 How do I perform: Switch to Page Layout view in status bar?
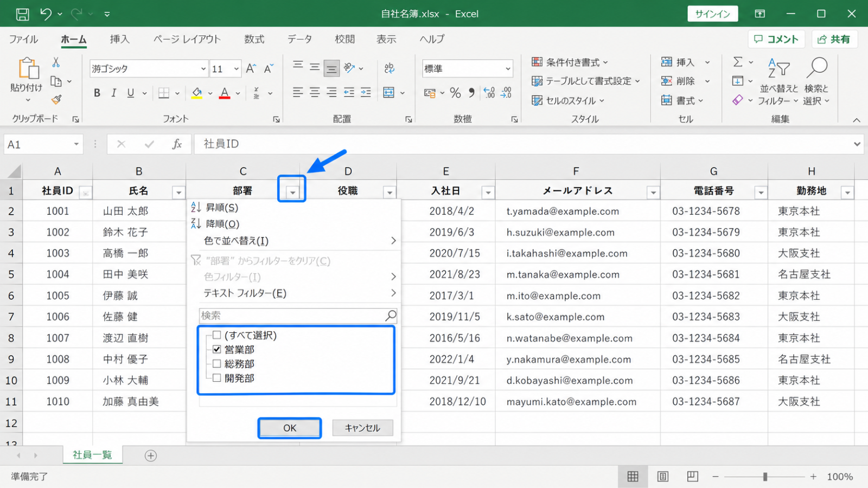coord(662,477)
